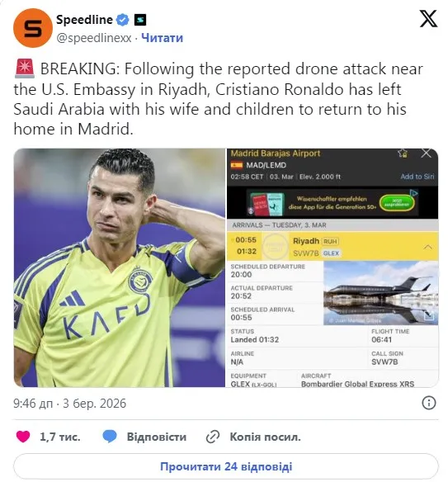
Task: Open the @speedlinexx profile handle
Action: [94, 38]
